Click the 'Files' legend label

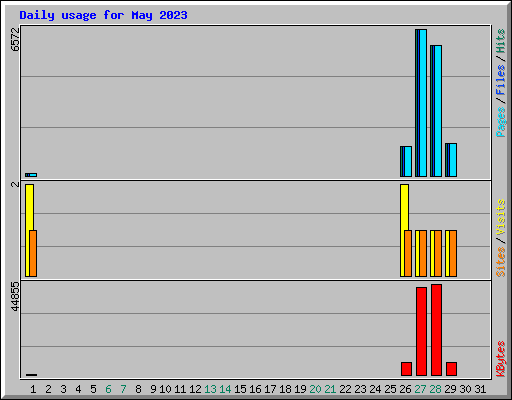point(500,80)
